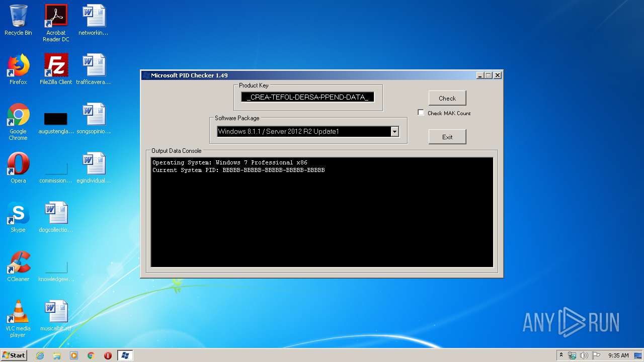Launch Skype from the desktop
Image resolution: width=644 pixels, height=362 pixels.
click(x=18, y=217)
